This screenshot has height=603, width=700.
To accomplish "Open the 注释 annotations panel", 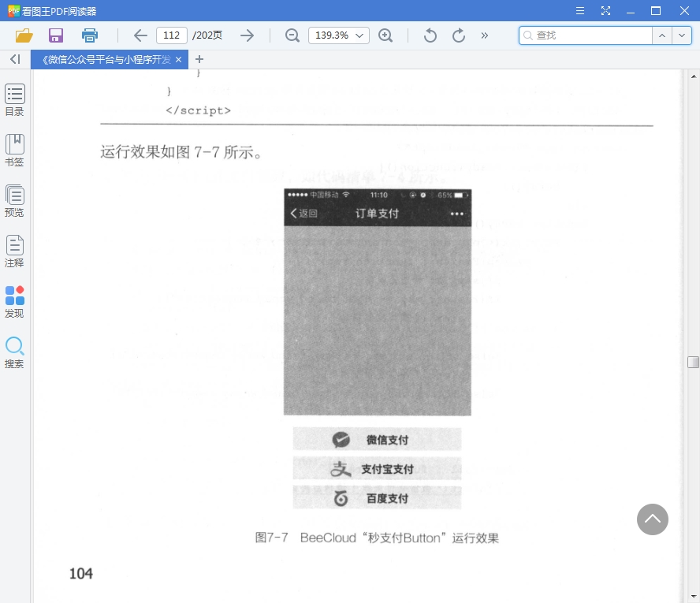I will (x=15, y=251).
